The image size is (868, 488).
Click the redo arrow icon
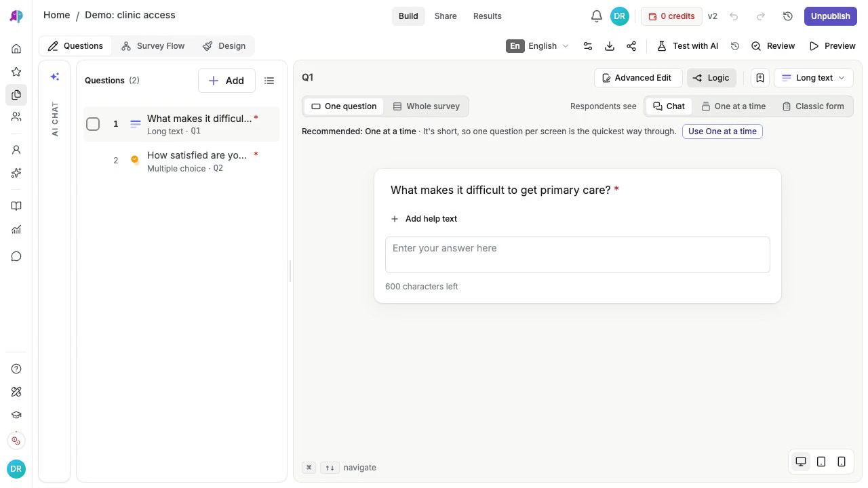click(761, 16)
